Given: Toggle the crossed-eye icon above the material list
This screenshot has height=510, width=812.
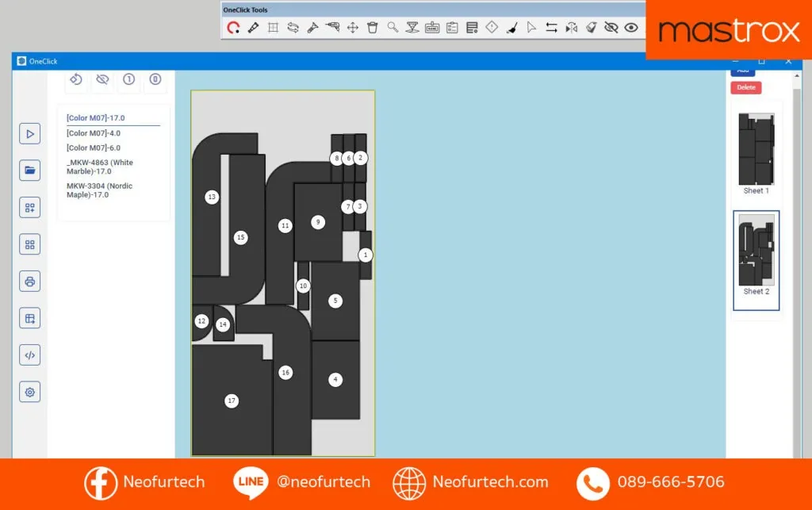Looking at the screenshot, I should [x=102, y=79].
